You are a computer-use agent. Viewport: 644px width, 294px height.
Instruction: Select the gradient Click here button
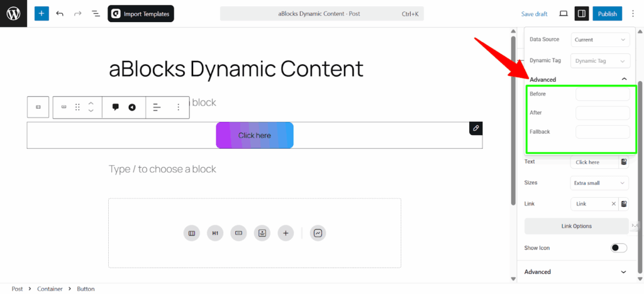pyautogui.click(x=255, y=135)
